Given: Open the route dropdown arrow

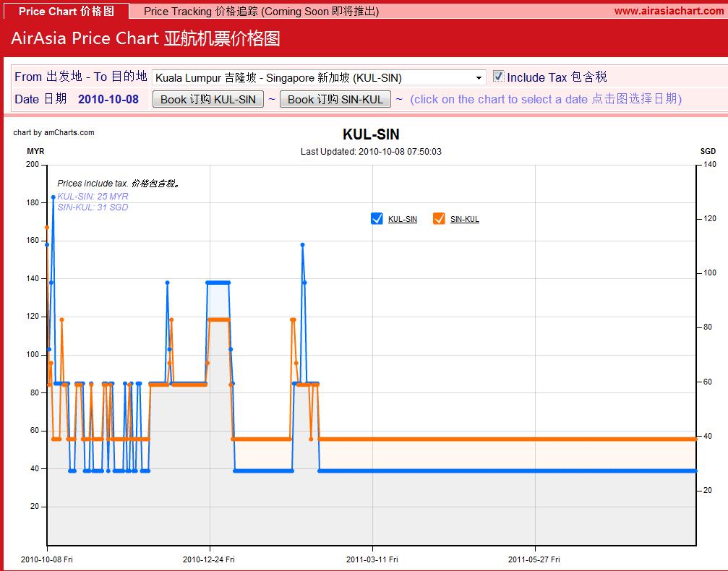Looking at the screenshot, I should pyautogui.click(x=479, y=77).
